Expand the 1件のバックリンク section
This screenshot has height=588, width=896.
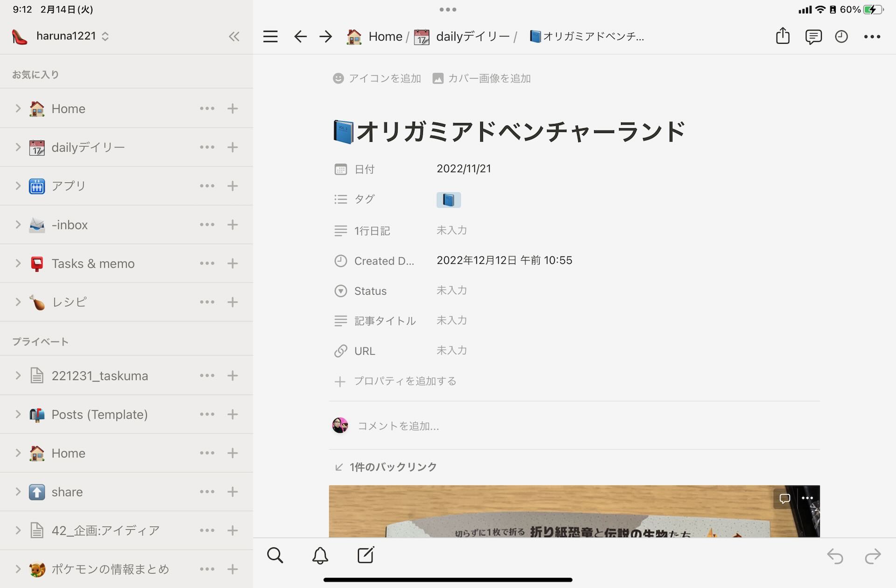click(386, 467)
